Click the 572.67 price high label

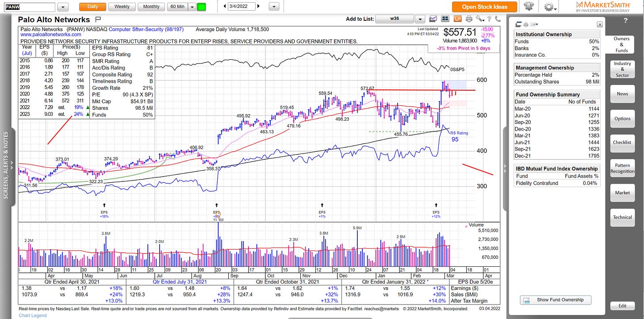[368, 88]
